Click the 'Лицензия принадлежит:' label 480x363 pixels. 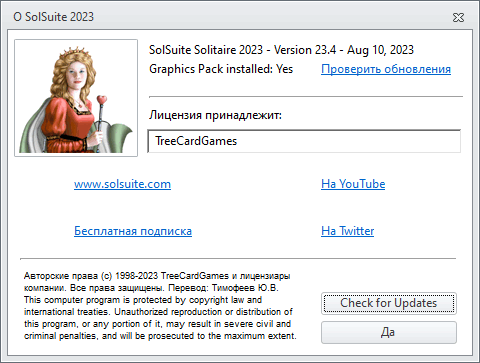point(215,115)
